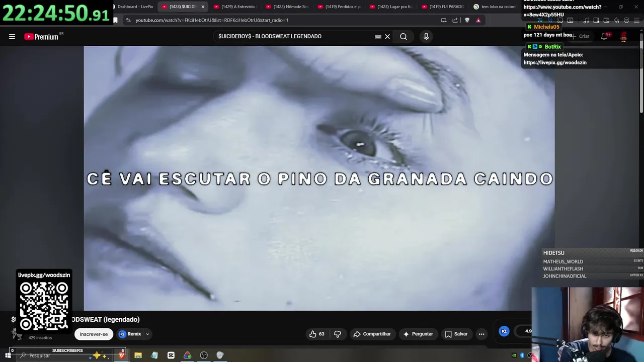Share this page from the address bar

[x=455, y=20]
